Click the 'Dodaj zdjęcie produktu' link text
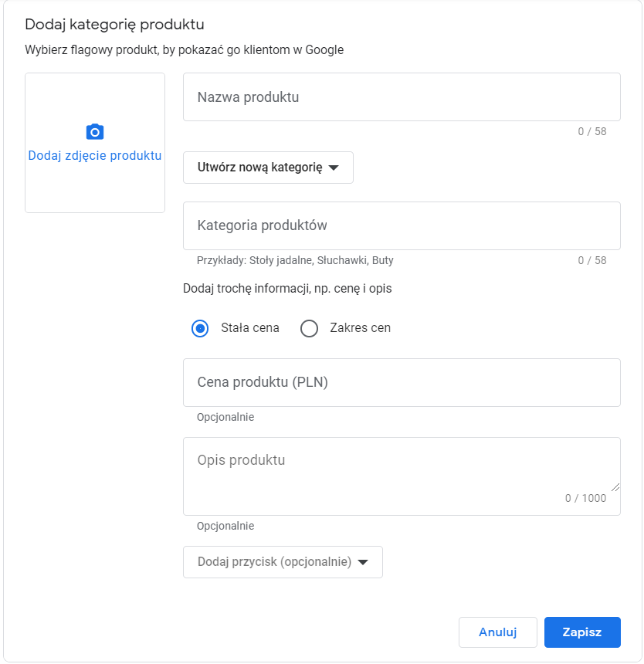644x664 pixels. (x=94, y=156)
